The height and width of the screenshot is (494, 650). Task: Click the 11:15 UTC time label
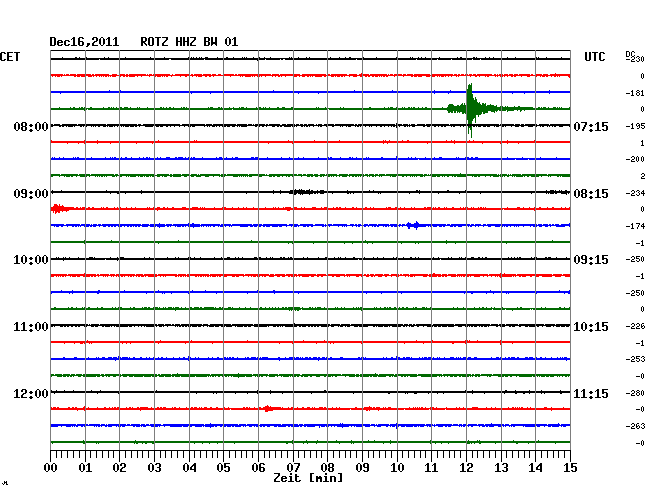tap(591, 393)
